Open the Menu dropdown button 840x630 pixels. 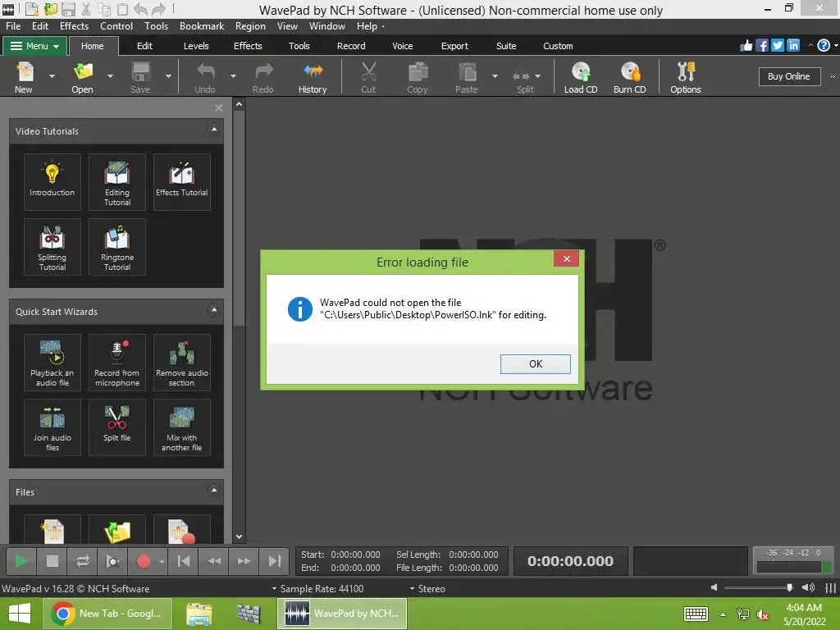point(34,46)
